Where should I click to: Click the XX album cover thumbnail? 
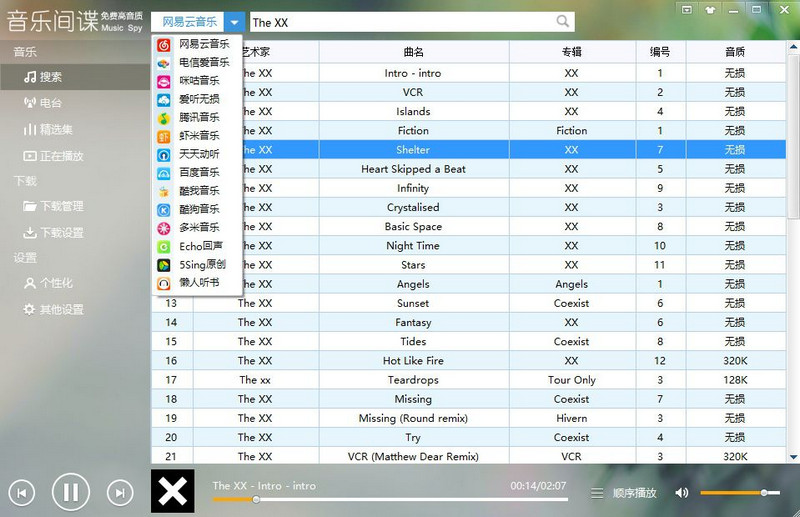(172, 491)
